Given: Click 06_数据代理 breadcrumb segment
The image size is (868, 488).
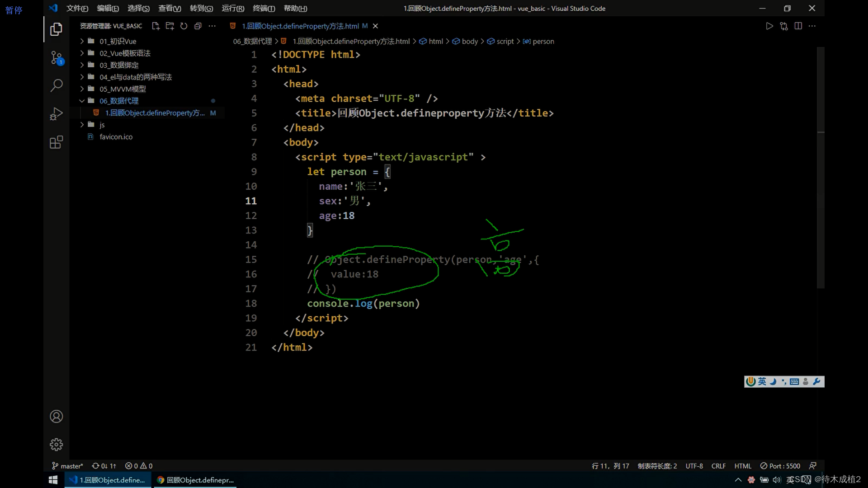Looking at the screenshot, I should click(252, 41).
